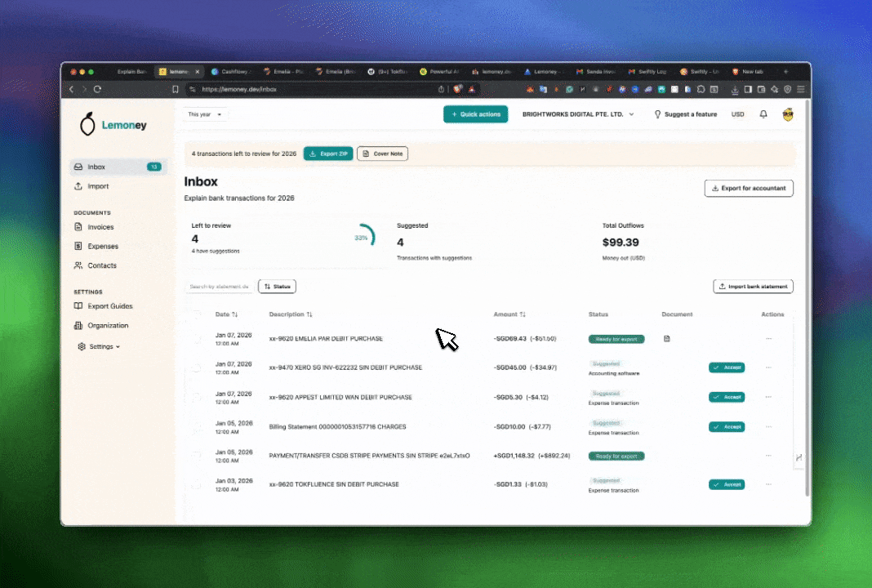Open the This year period dropdown
This screenshot has width=872, height=588.
(205, 114)
